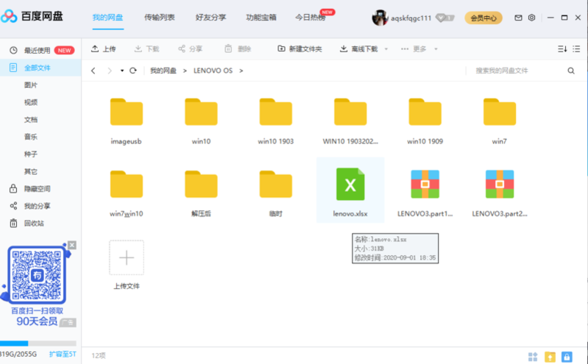Viewport: 588px width, 364px height.
Task: Click the 会员中心 button
Action: (483, 17)
